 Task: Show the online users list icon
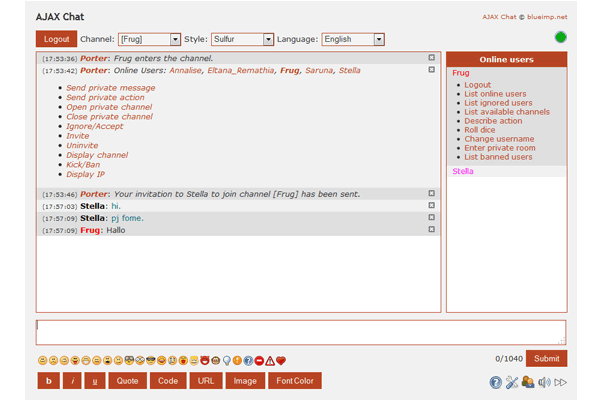[527, 382]
